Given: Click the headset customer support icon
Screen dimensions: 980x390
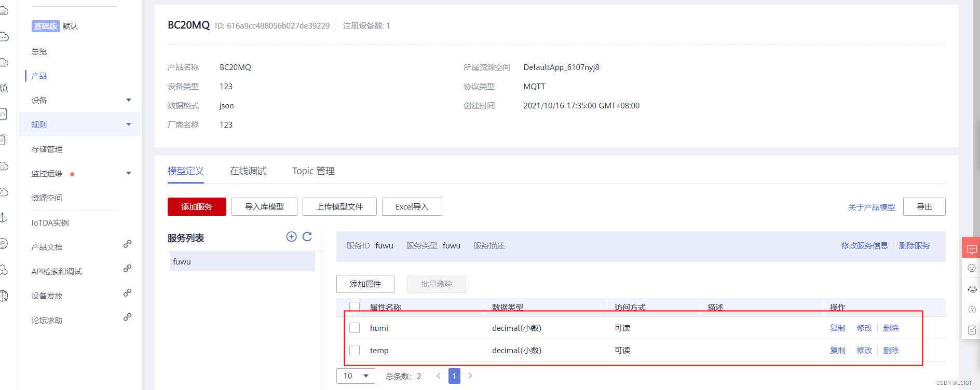Looking at the screenshot, I should tap(972, 289).
